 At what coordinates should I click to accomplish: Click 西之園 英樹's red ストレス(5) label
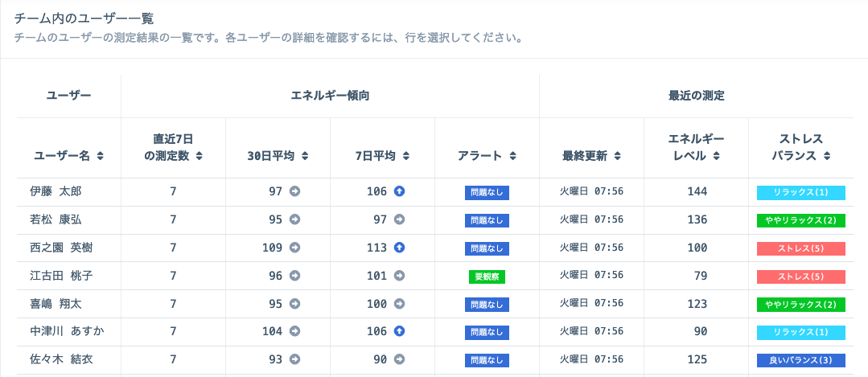800,248
